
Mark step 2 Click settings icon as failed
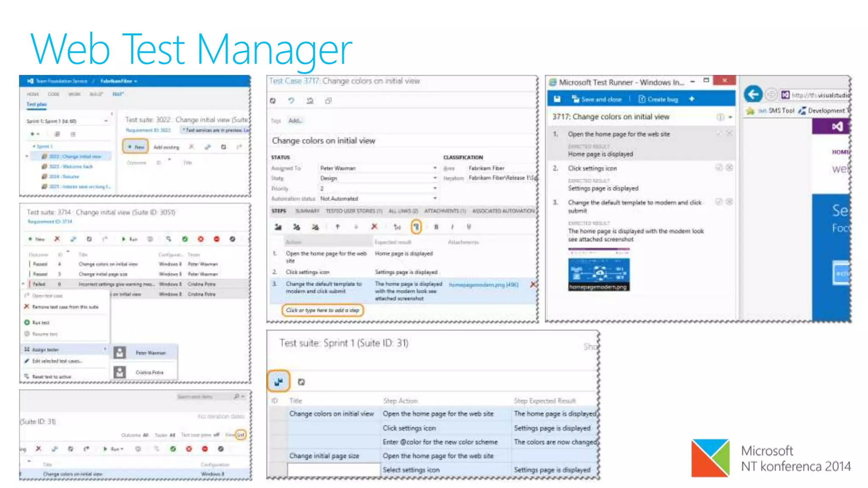pyautogui.click(x=729, y=168)
